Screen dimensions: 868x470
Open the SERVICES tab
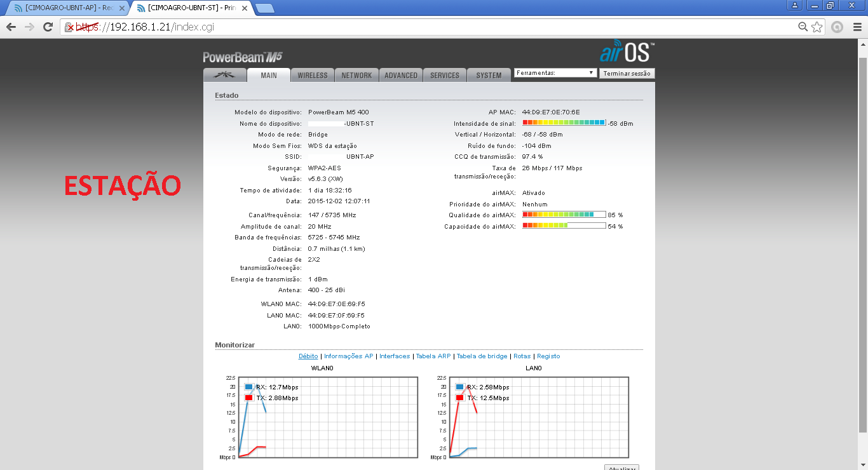[445, 75]
